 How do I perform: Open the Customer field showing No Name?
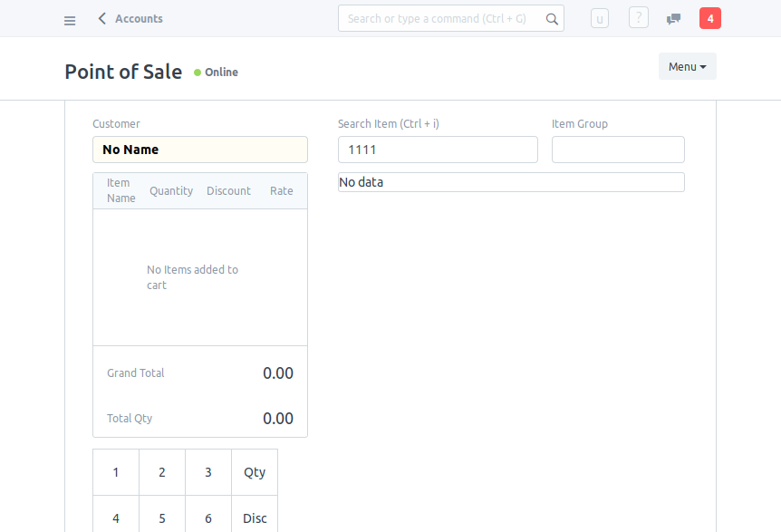[199, 149]
